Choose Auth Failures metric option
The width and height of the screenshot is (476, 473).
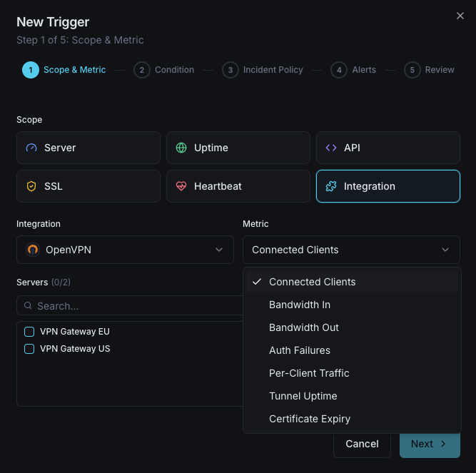tap(300, 350)
